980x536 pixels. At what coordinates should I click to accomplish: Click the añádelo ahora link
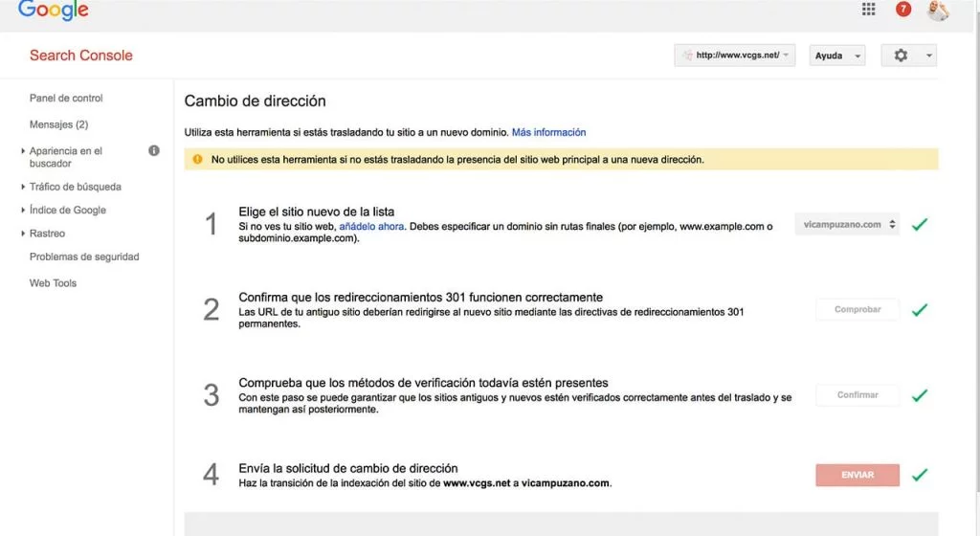coord(371,226)
